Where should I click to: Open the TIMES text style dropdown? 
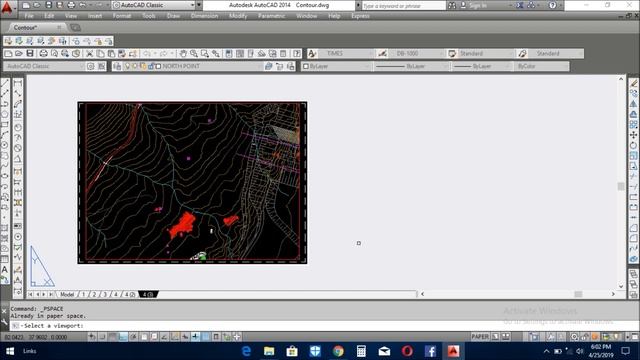click(x=346, y=53)
